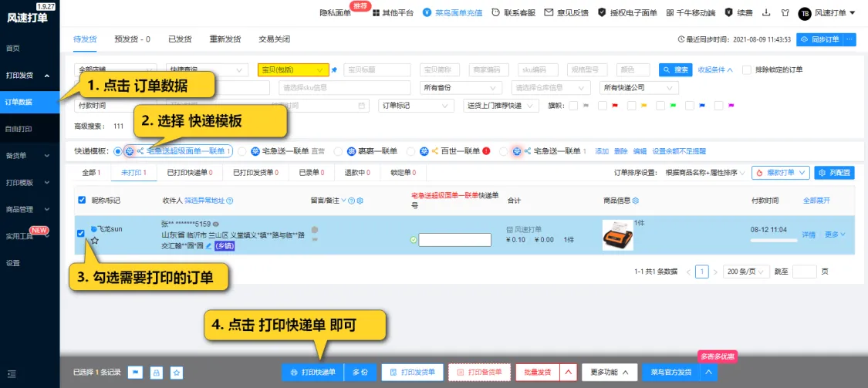Click the eye icon next to phone 5159
The image size is (868, 388).
click(x=216, y=224)
